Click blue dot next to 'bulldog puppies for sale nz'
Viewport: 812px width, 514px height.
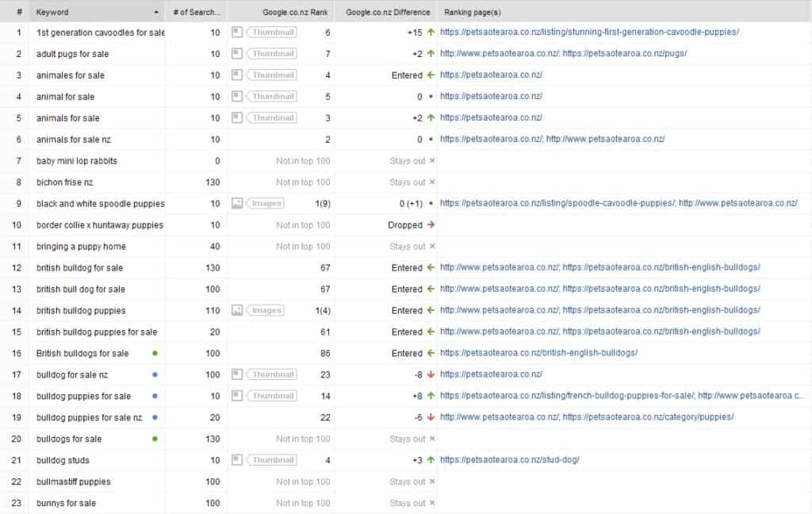pos(155,417)
